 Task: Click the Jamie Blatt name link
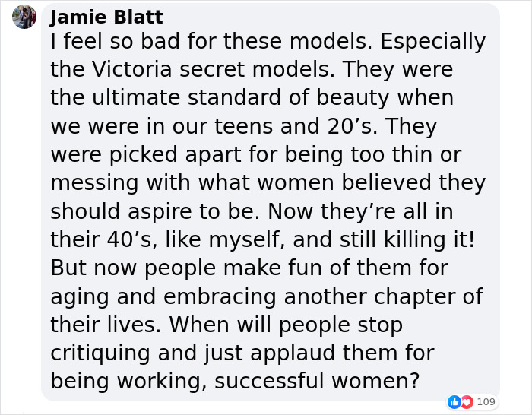tap(106, 17)
